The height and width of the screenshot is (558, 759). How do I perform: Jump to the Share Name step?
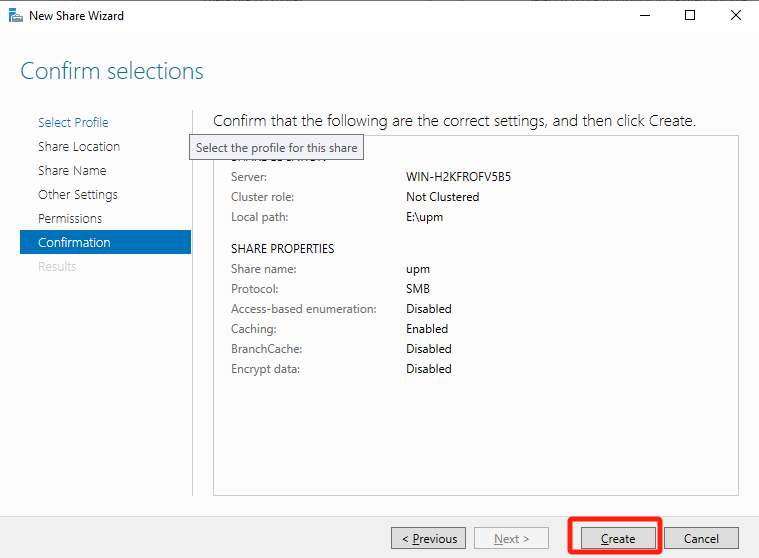(72, 170)
